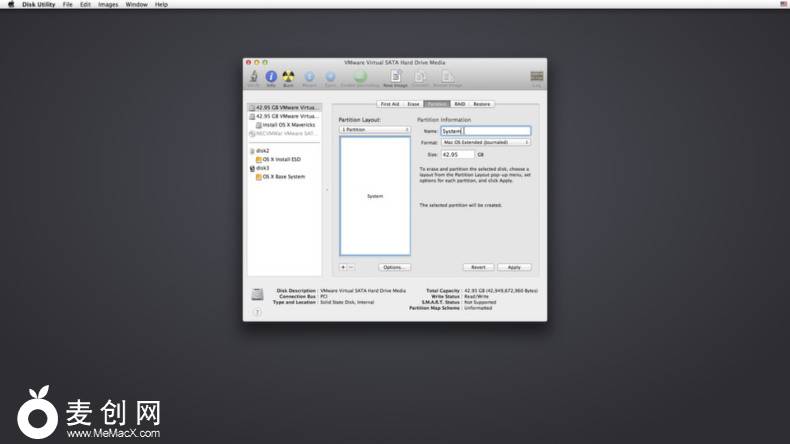Viewport: 790px width, 444px height.
Task: Click the add partition plus button
Action: point(343,267)
